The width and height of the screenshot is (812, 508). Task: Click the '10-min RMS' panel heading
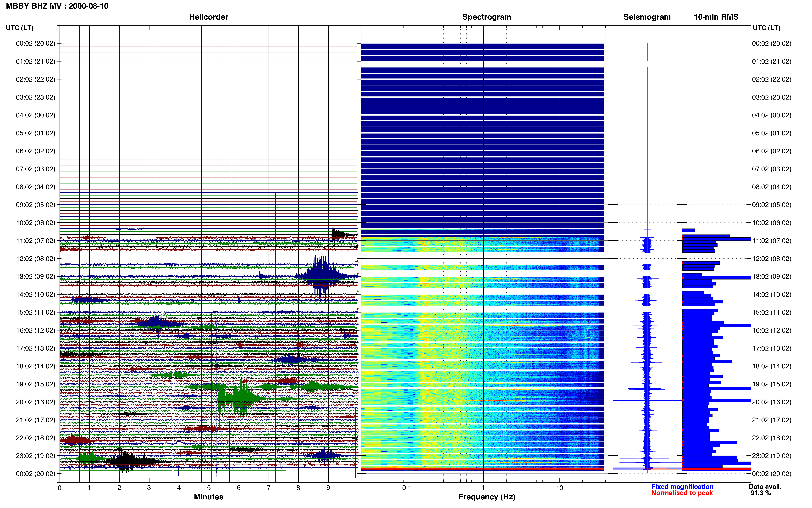(716, 17)
